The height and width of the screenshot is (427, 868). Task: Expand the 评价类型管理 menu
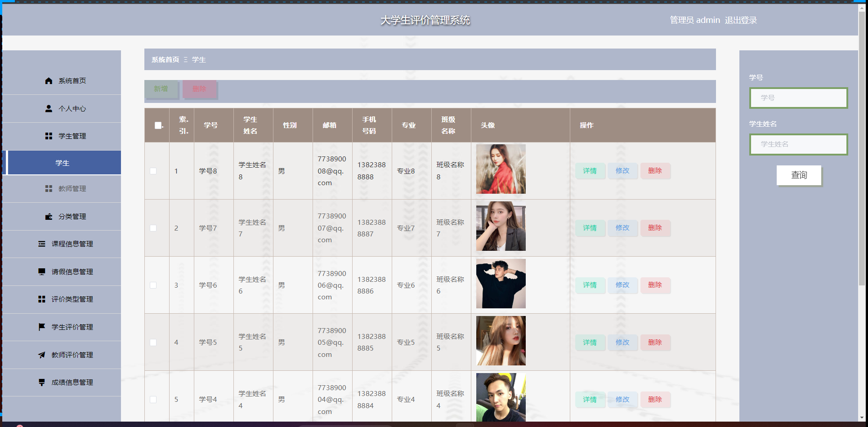(62, 299)
